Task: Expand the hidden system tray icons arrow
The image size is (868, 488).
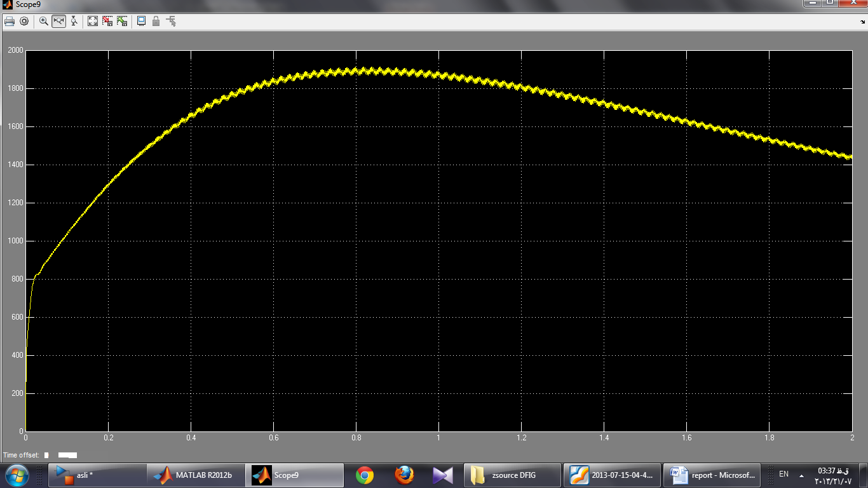Action: [801, 475]
